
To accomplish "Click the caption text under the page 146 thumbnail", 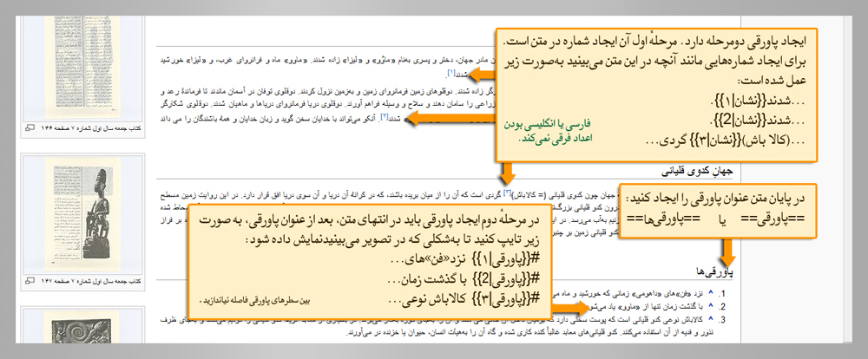I will (87, 127).
